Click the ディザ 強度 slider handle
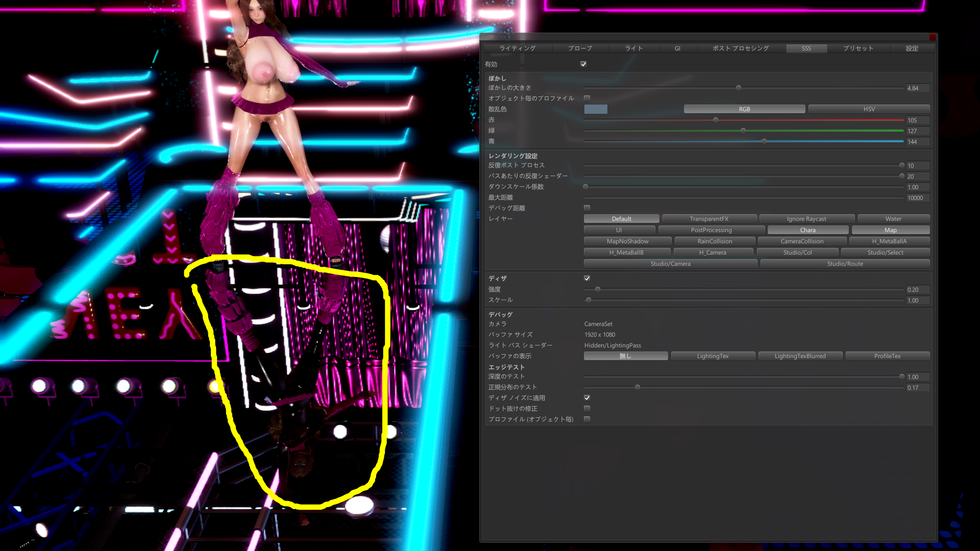This screenshot has width=980, height=551. 598,289
